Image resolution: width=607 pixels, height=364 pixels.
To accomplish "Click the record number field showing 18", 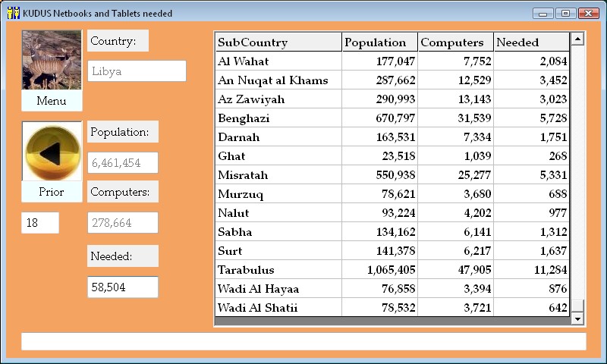I will tap(39, 223).
